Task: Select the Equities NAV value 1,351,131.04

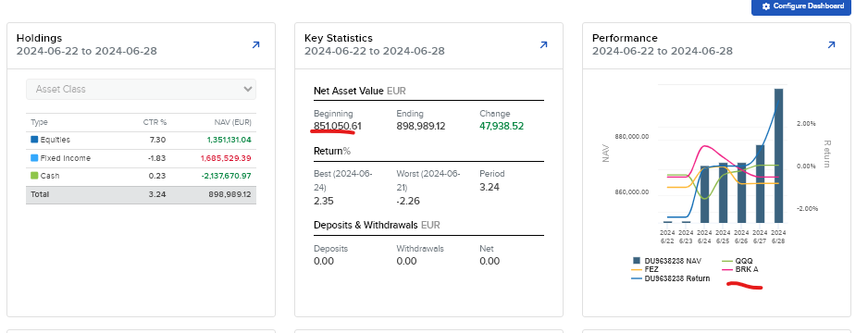Action: click(x=229, y=140)
